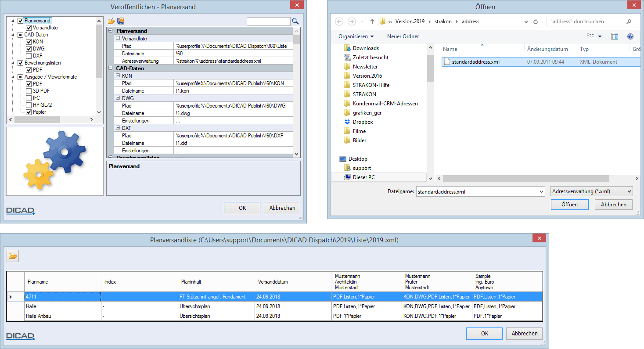Viewport: 644px width, 349px height.
Task: Open the Kundenmail-CRM-Adressen folder
Action: [x=381, y=104]
